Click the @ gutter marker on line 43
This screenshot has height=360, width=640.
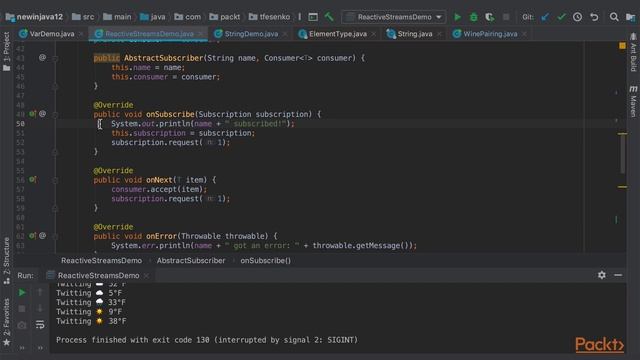[x=42, y=58]
